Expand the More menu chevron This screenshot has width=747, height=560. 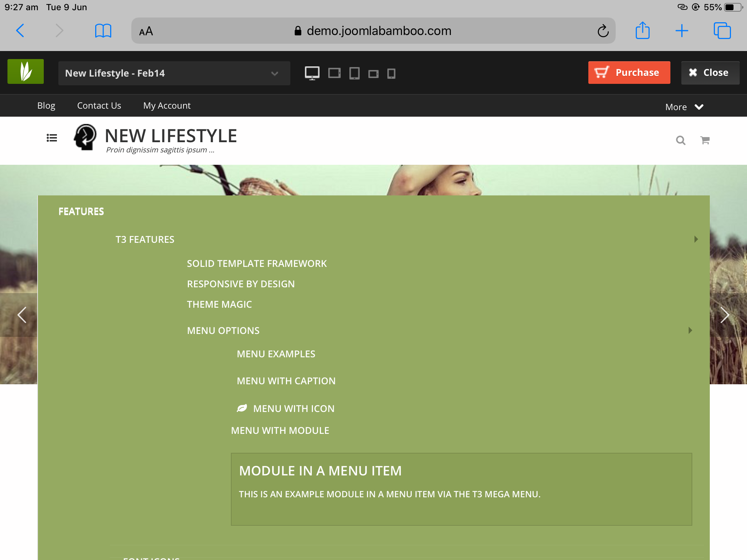pos(698,107)
